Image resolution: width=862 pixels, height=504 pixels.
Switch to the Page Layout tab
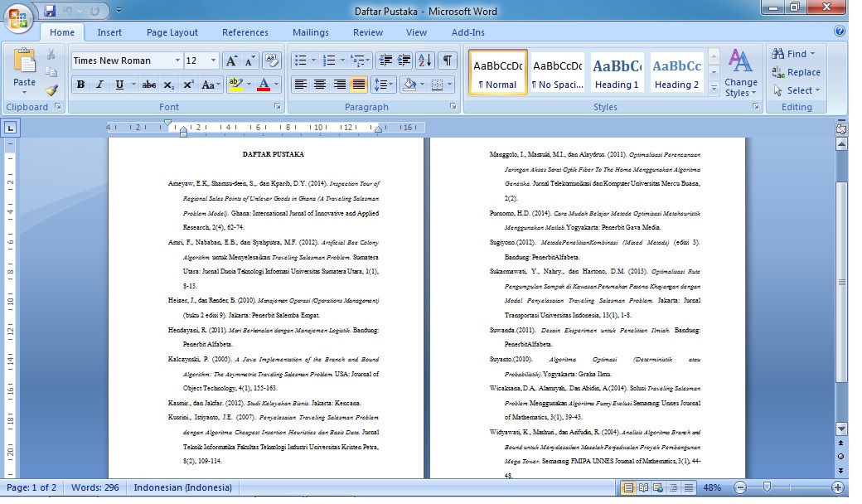click(172, 32)
